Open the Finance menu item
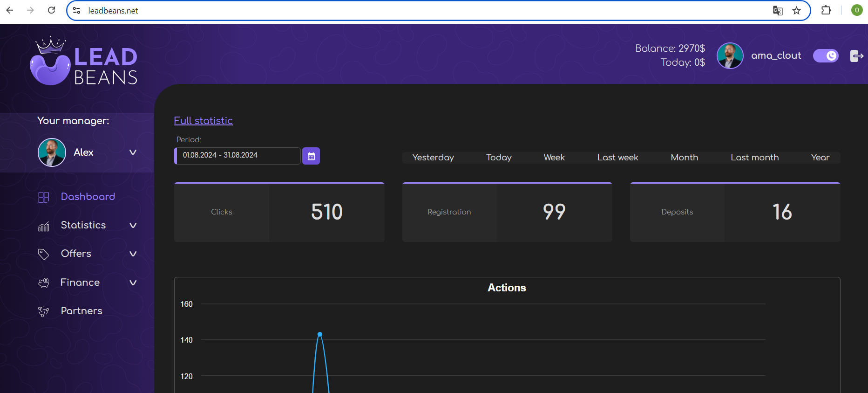 (80, 283)
